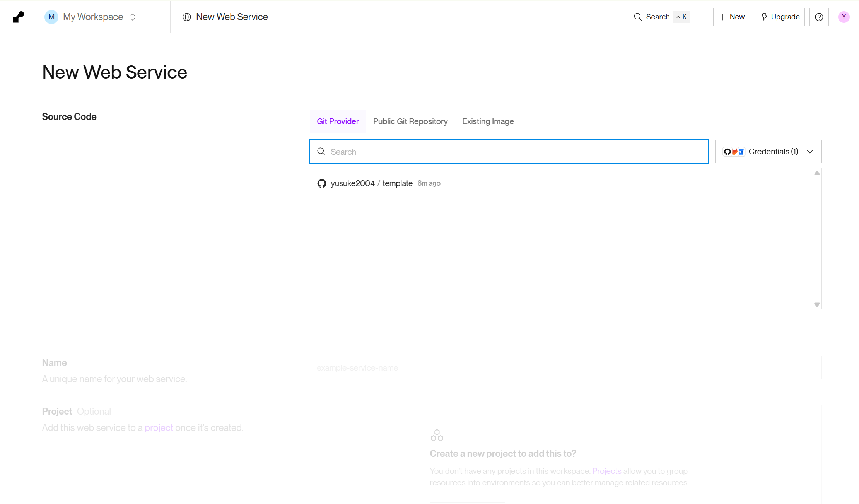Image resolution: width=859 pixels, height=504 pixels.
Task: Click the repository list scroll down arrow
Action: [817, 305]
